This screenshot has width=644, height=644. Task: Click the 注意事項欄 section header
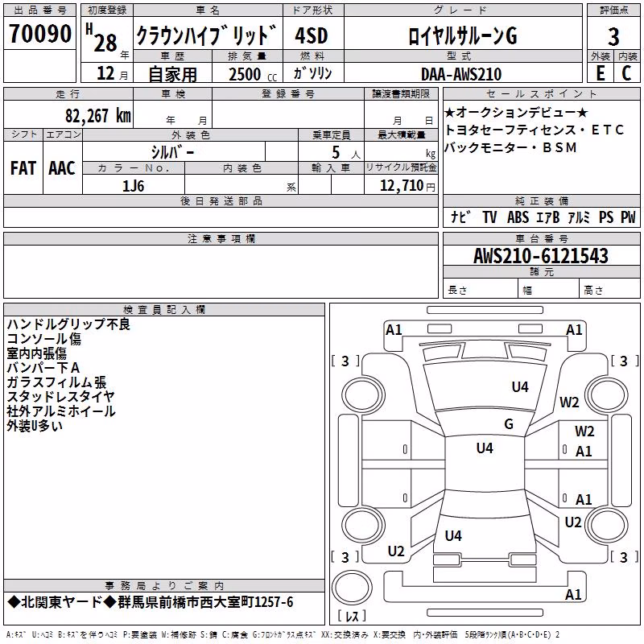click(221, 238)
